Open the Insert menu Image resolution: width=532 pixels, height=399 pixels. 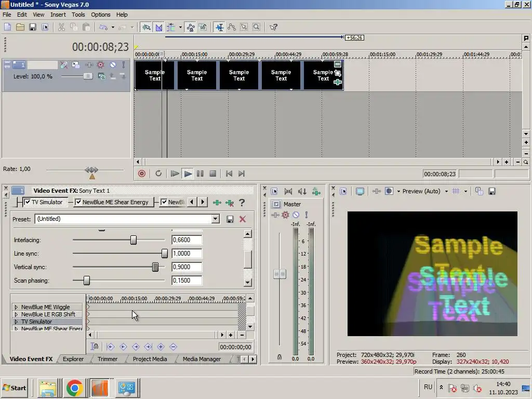pyautogui.click(x=58, y=15)
